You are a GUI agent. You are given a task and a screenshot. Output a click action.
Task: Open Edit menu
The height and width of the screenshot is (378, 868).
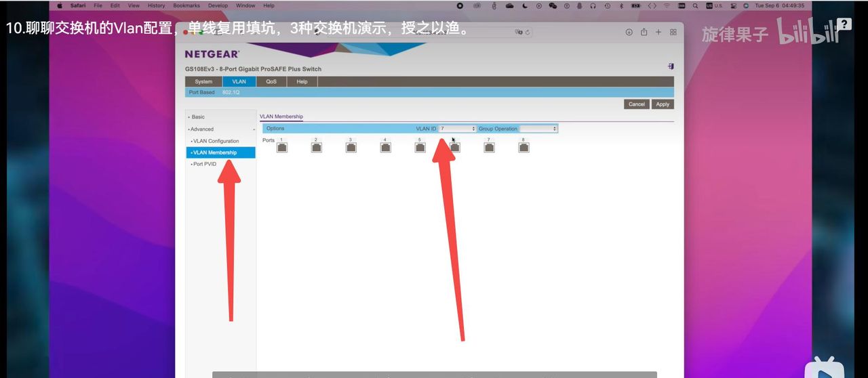(115, 5)
